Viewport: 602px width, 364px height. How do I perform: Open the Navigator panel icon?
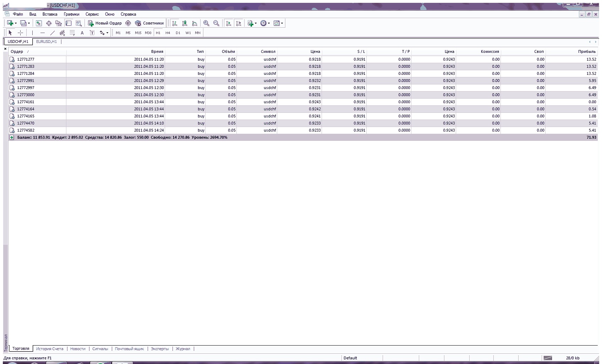59,23
